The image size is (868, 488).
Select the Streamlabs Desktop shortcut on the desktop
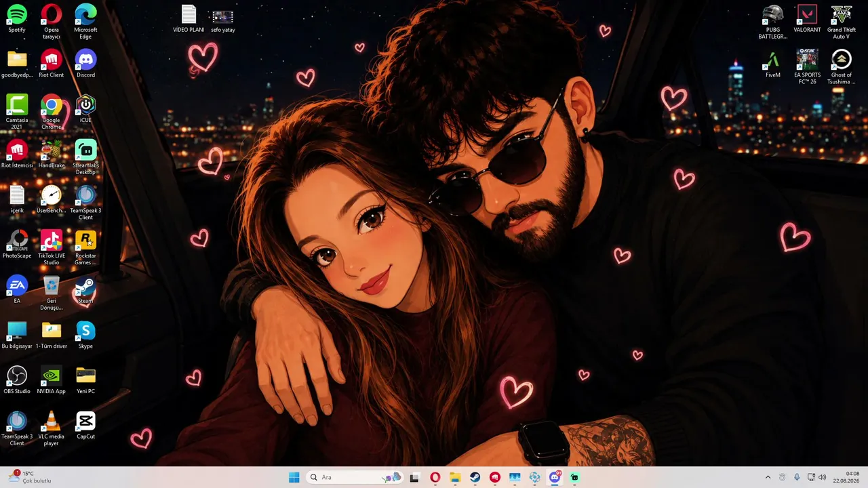point(85,158)
